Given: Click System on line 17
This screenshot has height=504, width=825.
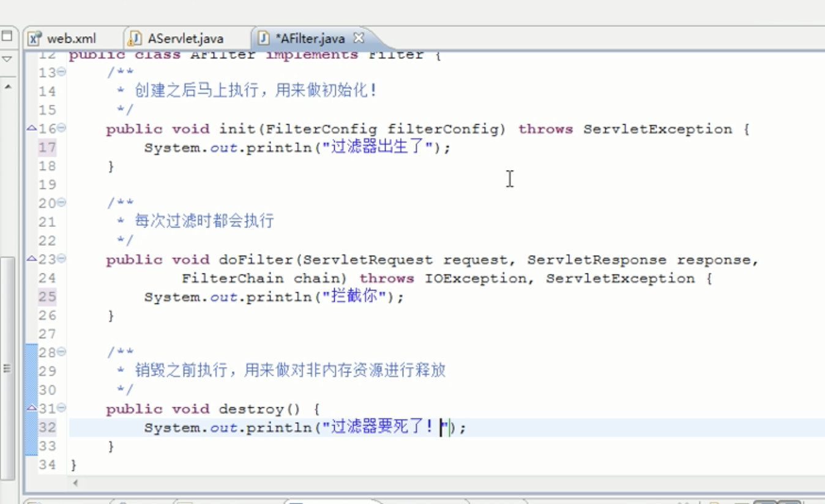Looking at the screenshot, I should (172, 147).
